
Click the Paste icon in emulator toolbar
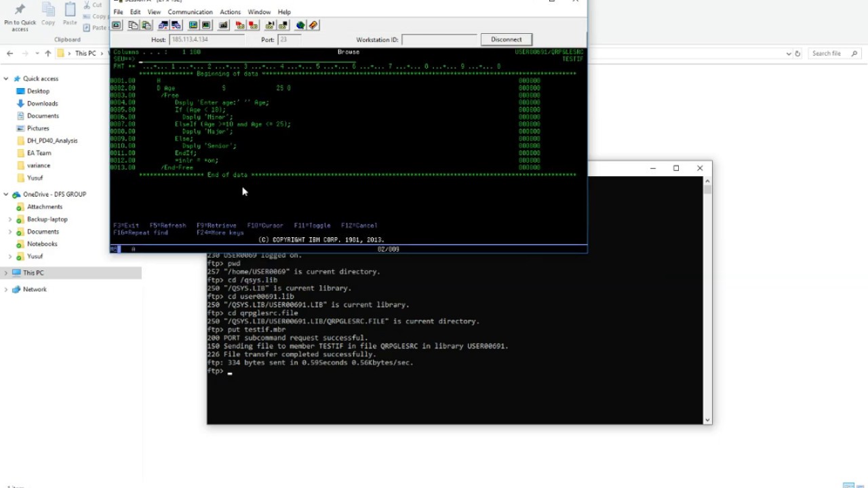click(x=146, y=25)
